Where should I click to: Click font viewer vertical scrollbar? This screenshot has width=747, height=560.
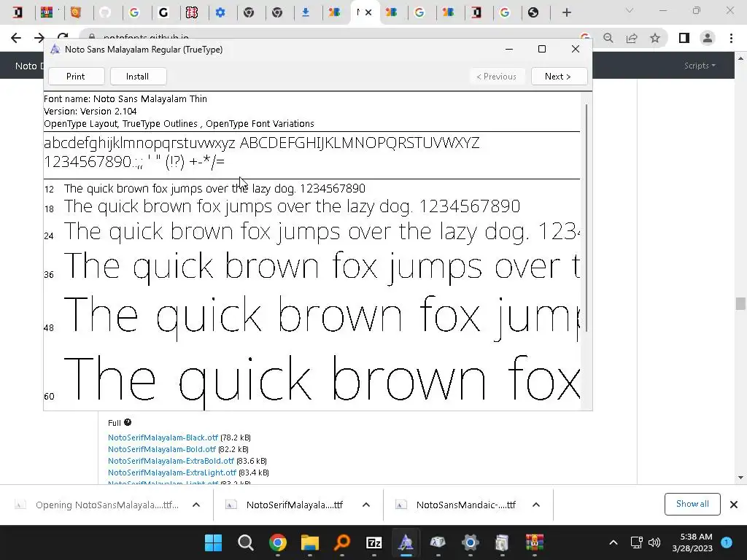point(587,217)
